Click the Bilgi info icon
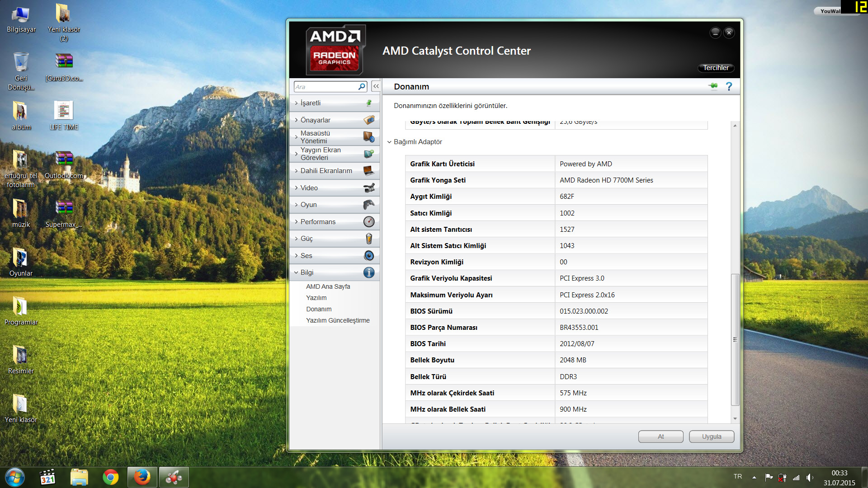 click(369, 272)
